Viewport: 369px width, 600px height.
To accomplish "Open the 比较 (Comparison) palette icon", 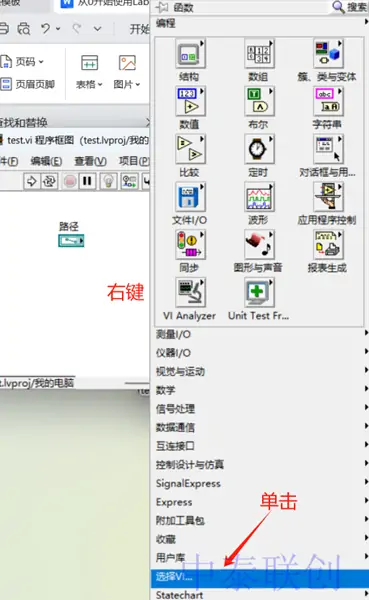I will coord(190,149).
